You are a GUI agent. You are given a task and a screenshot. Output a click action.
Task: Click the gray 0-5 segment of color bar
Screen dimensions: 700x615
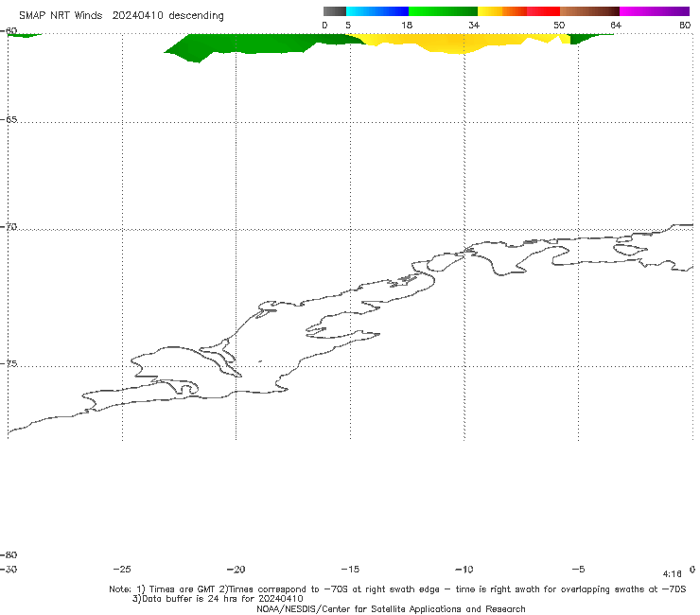click(334, 11)
